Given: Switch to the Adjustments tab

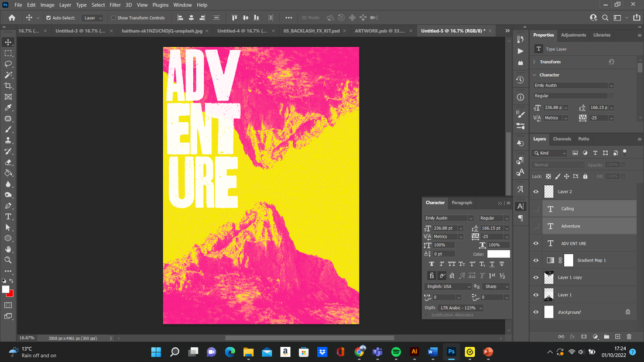Looking at the screenshot, I should pyautogui.click(x=573, y=35).
